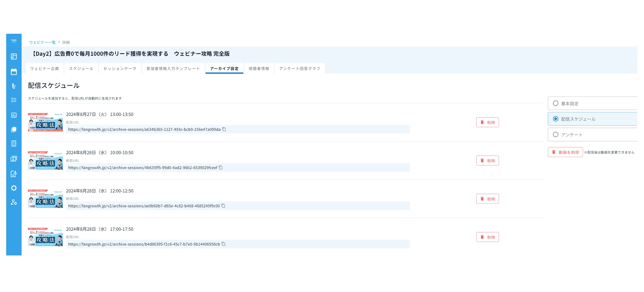Copy the URL ending in 156e47a099da
Image resolution: width=644 pixels, height=292 pixels.
coord(224,129)
